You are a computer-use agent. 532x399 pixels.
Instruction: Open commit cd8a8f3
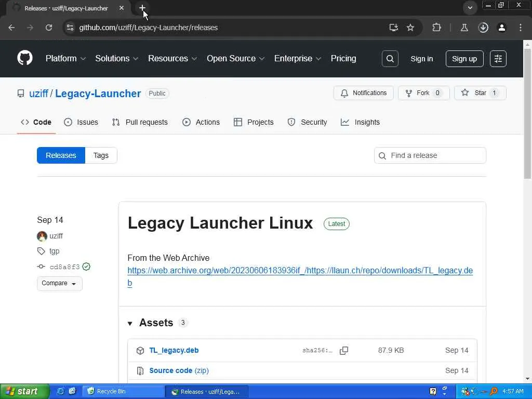coord(64,267)
